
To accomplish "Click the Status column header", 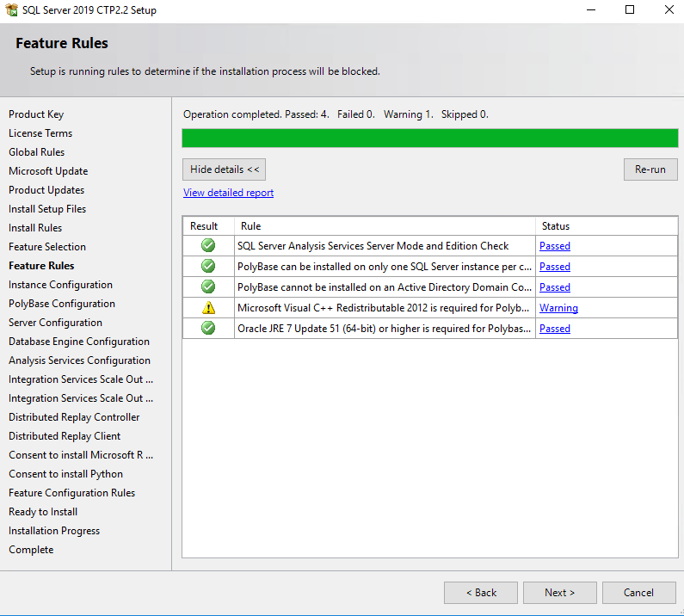I will tap(607, 226).
